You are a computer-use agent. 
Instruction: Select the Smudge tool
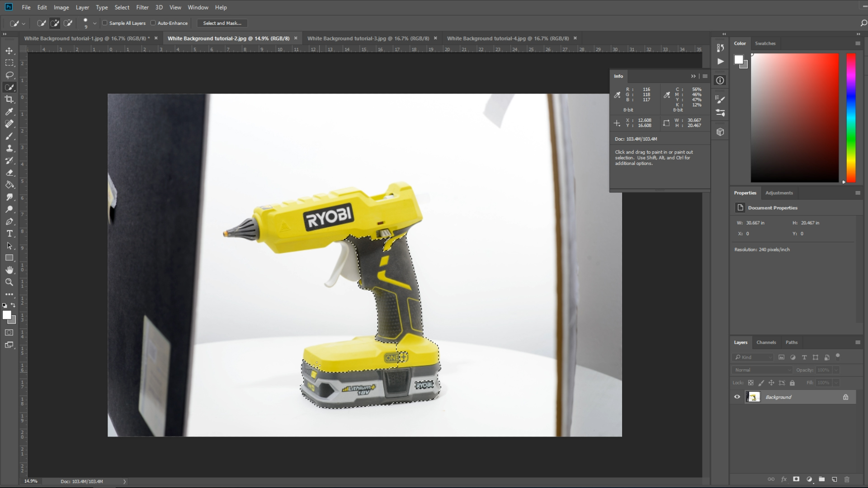click(x=9, y=197)
